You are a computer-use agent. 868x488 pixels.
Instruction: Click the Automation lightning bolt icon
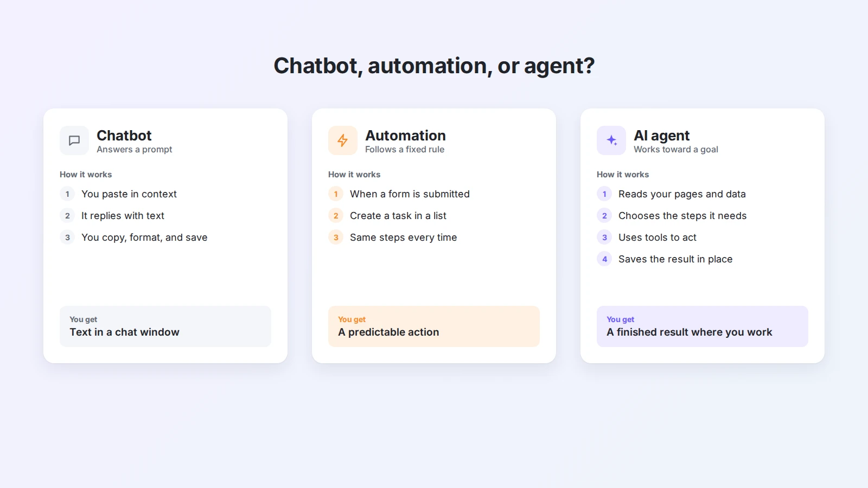(343, 140)
